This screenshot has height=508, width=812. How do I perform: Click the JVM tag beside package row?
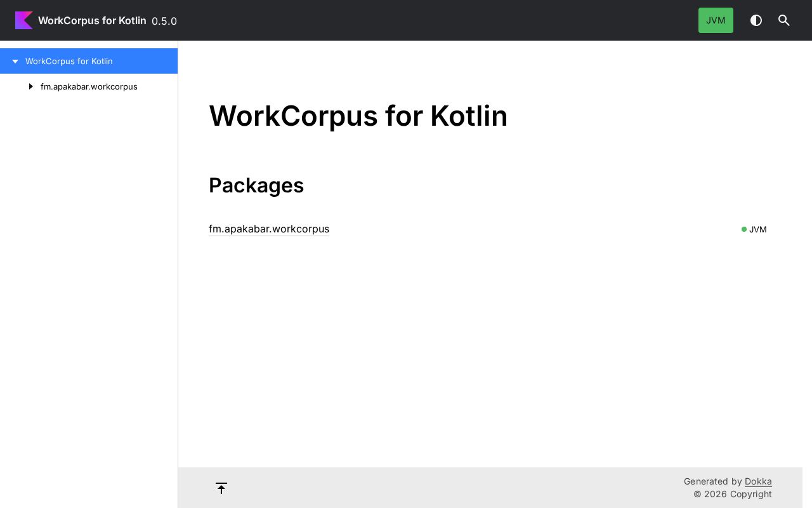754,229
